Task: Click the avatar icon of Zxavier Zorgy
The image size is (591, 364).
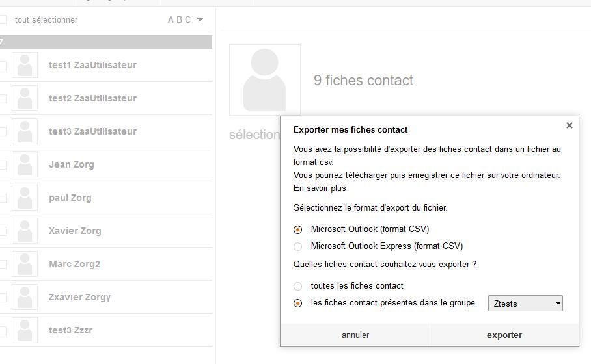Action: [x=25, y=298]
